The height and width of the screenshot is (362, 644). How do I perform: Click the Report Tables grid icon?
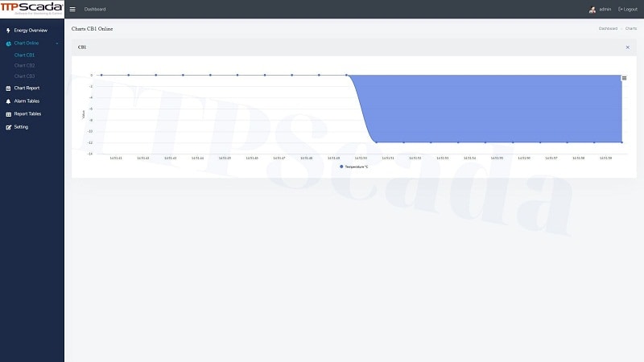click(8, 114)
